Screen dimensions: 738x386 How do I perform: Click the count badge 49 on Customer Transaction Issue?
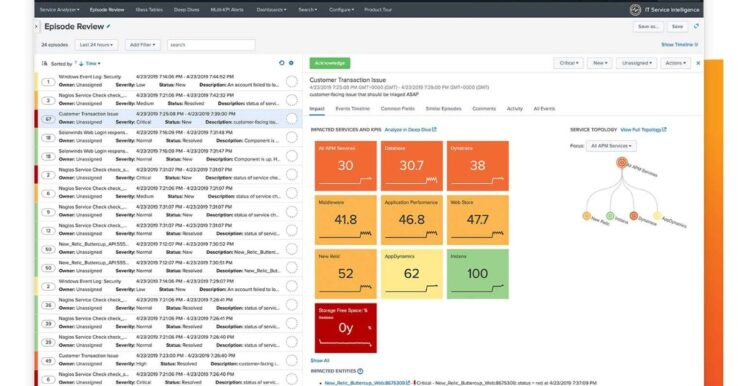48,361
